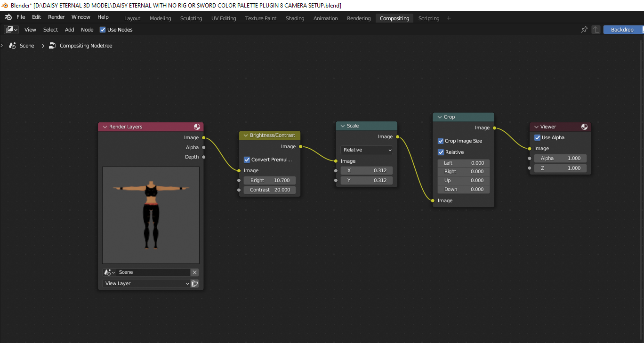Click the Compositing Nodetree breadcrumb label
This screenshot has width=644, height=343.
(x=86, y=46)
